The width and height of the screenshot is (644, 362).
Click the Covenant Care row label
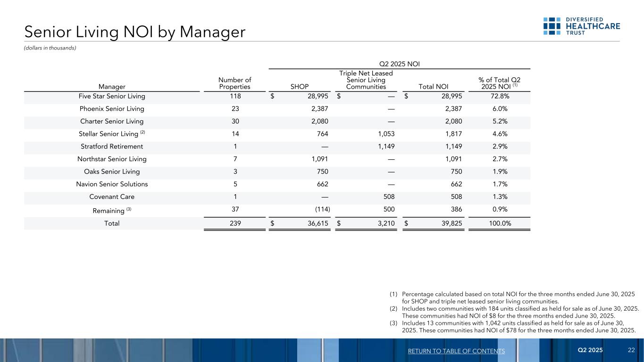pos(112,197)
